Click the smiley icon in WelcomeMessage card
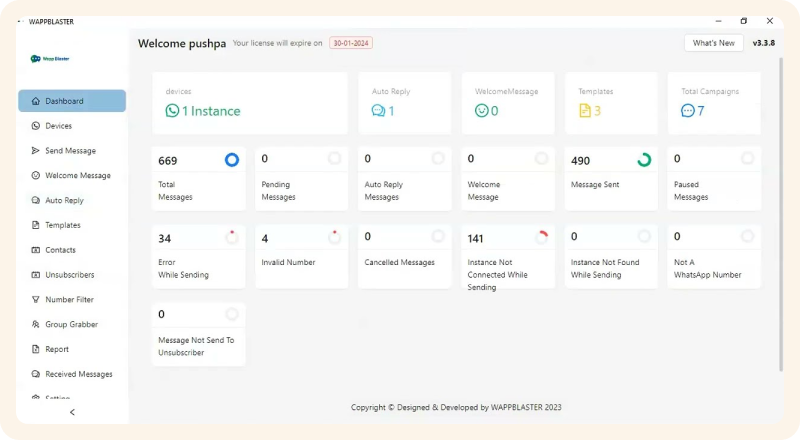Screen dimensions: 800x440 coord(482,111)
